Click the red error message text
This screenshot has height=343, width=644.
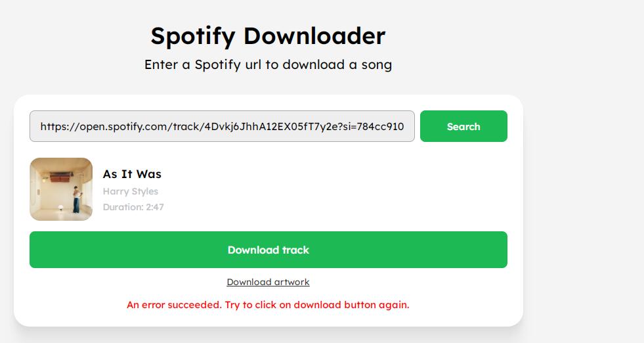[268, 305]
